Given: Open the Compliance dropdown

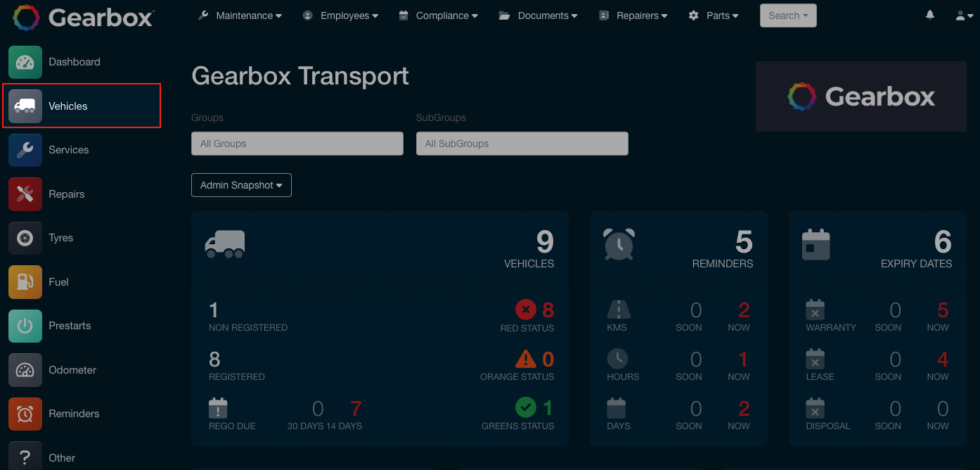Looking at the screenshot, I should (x=438, y=15).
